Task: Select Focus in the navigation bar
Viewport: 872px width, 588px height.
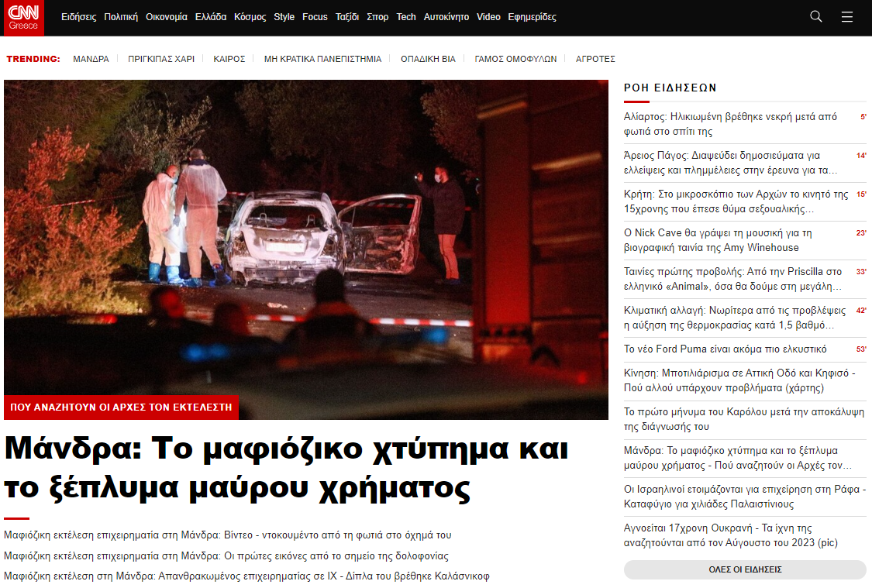Action: tap(315, 17)
